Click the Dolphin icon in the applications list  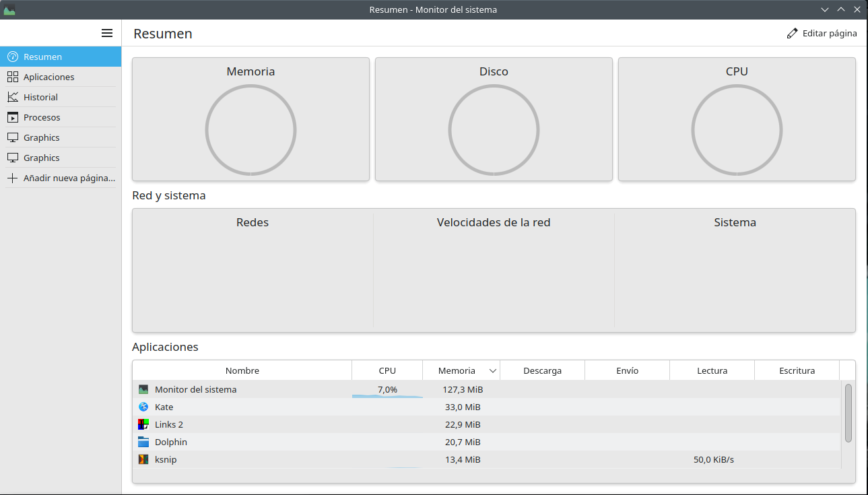point(144,442)
